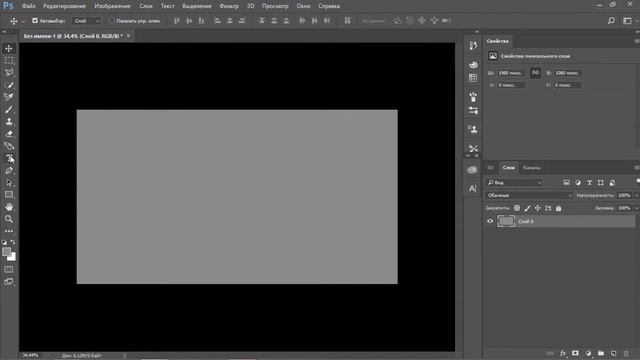Delete layer with trash icon
Image resolution: width=640 pixels, height=360 pixels.
point(626,353)
